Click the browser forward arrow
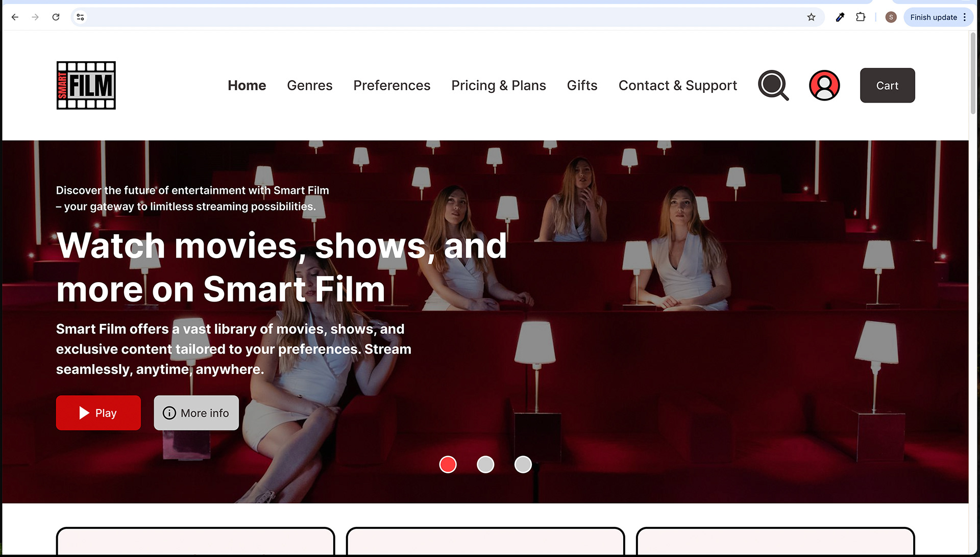Image resolution: width=980 pixels, height=557 pixels. coord(35,17)
